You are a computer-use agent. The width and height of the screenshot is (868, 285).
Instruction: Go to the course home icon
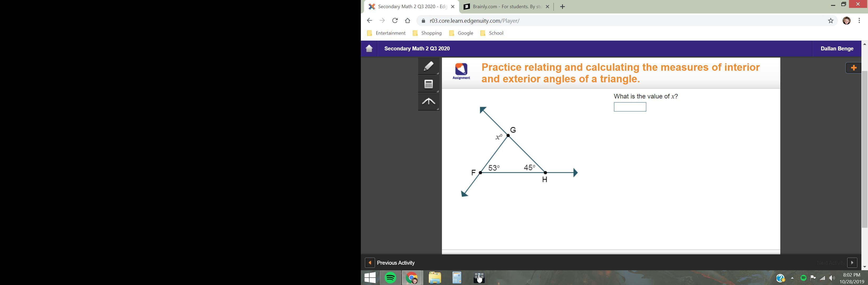369,49
